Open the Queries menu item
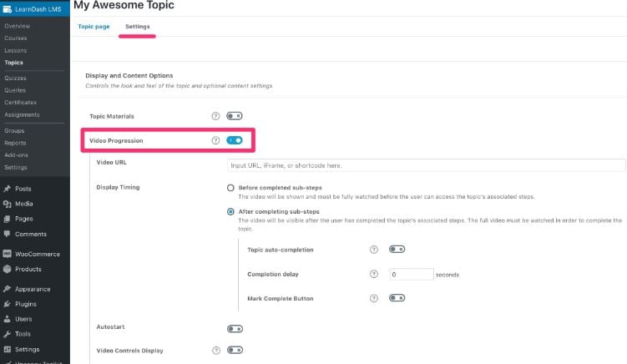627x364 pixels. tap(15, 90)
